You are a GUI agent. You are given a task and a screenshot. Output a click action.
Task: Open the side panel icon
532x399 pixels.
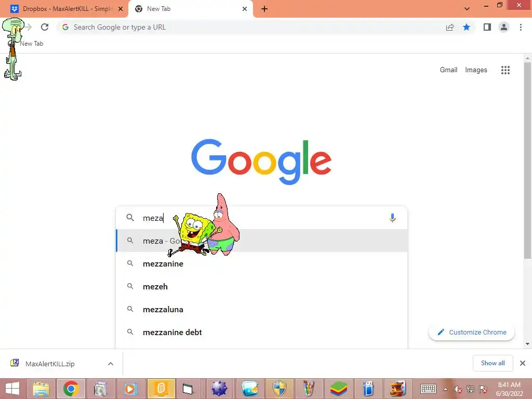click(487, 27)
